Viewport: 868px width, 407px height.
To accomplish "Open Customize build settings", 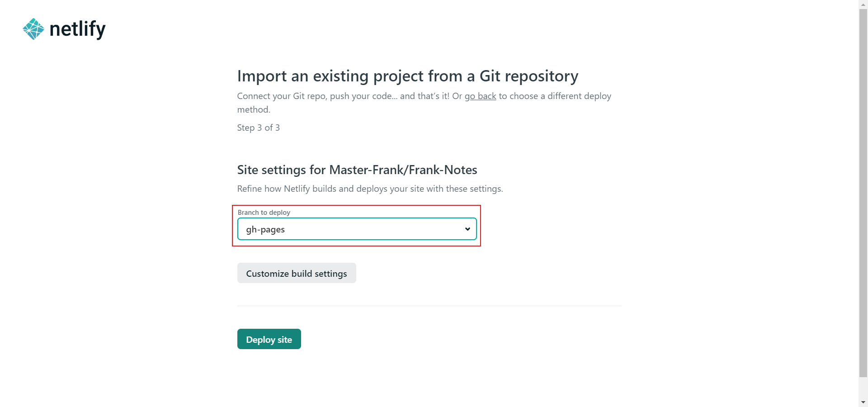I will (297, 273).
